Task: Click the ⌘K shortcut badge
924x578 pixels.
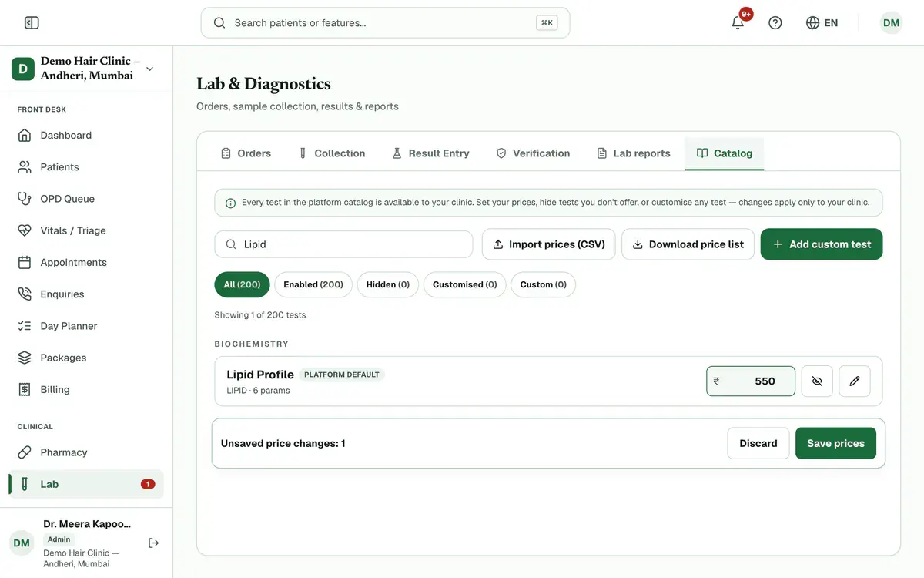Action: [547, 23]
